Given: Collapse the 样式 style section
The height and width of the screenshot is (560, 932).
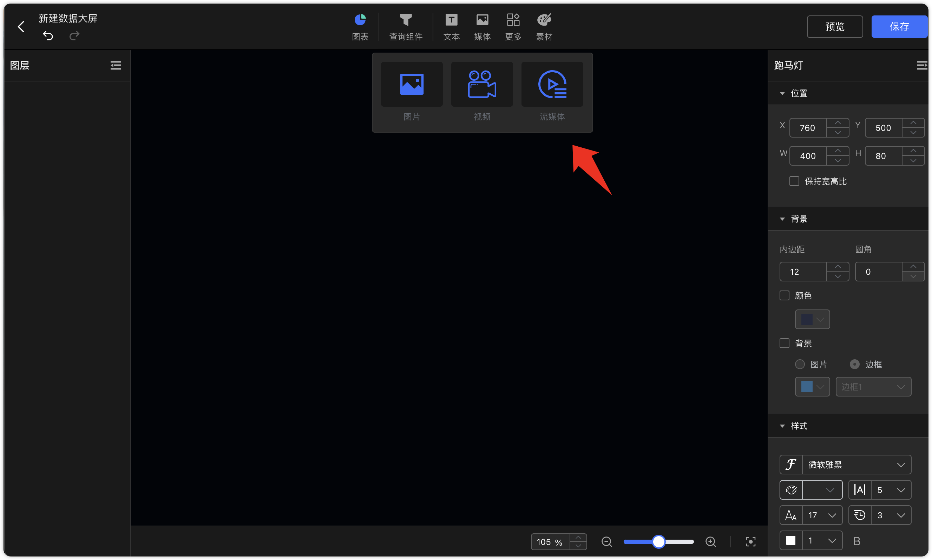Looking at the screenshot, I should (x=782, y=426).
